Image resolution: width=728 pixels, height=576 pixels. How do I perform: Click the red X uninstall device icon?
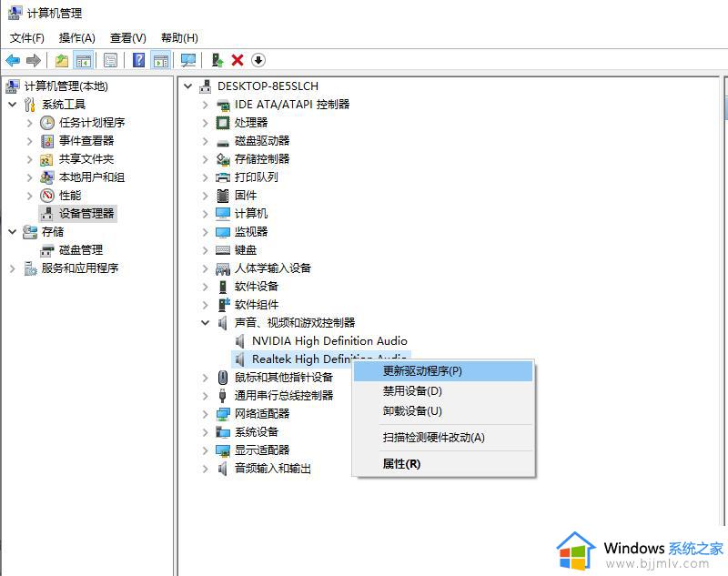pyautogui.click(x=238, y=60)
